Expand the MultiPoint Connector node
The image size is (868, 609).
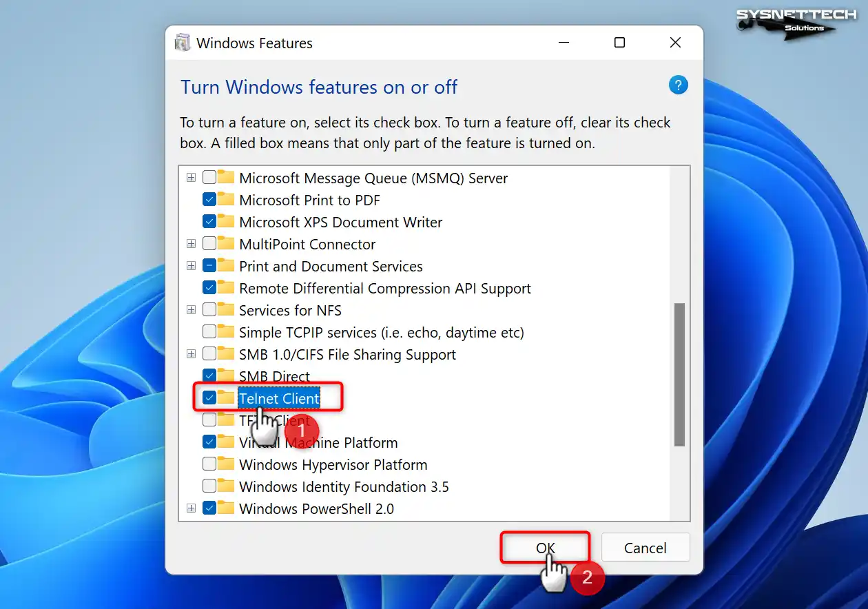[x=192, y=244]
